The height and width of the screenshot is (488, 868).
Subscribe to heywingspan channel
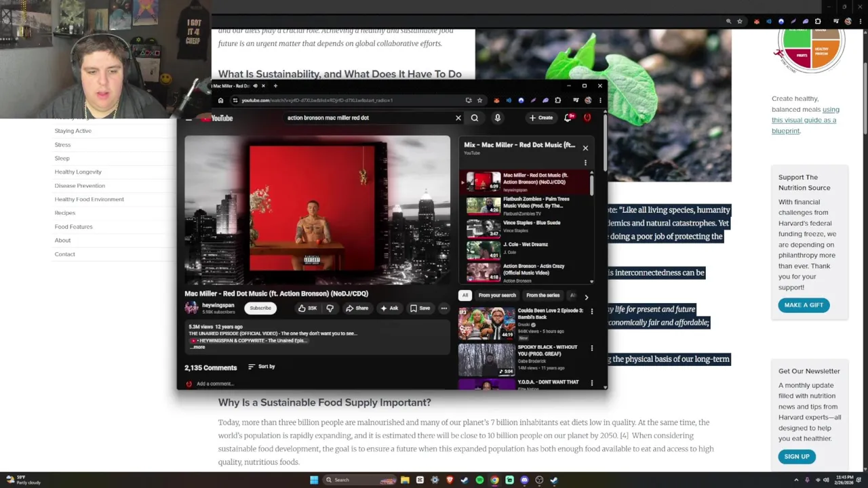click(260, 308)
